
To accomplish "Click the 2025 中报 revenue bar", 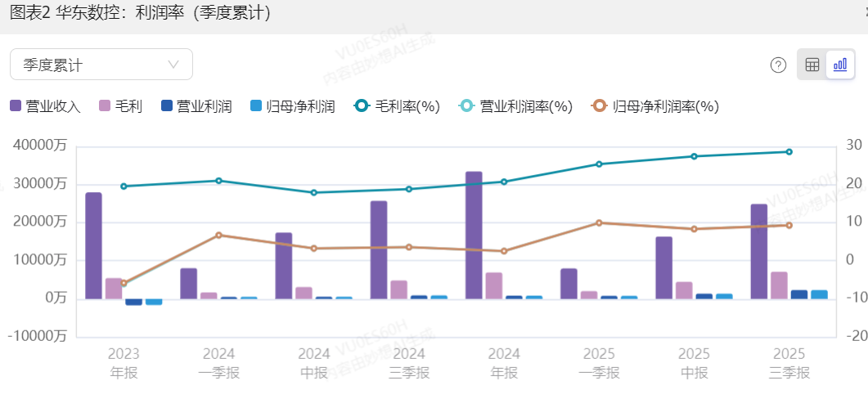I will [663, 268].
